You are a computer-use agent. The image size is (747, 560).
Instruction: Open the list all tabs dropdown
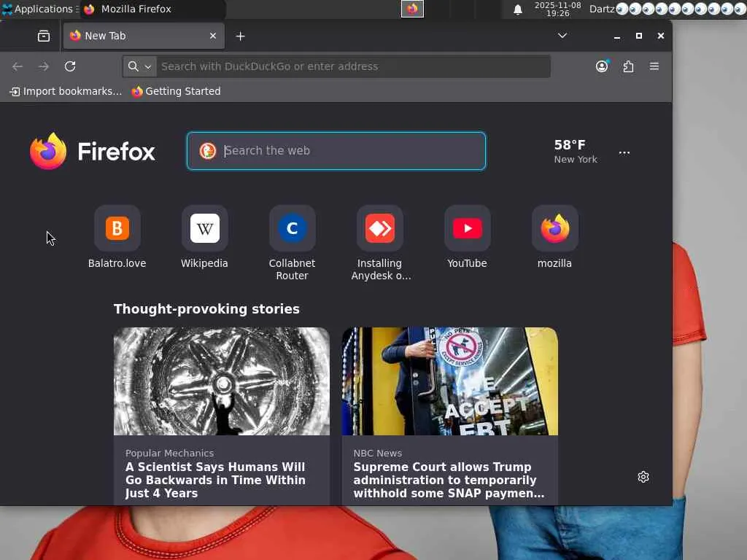click(x=562, y=36)
